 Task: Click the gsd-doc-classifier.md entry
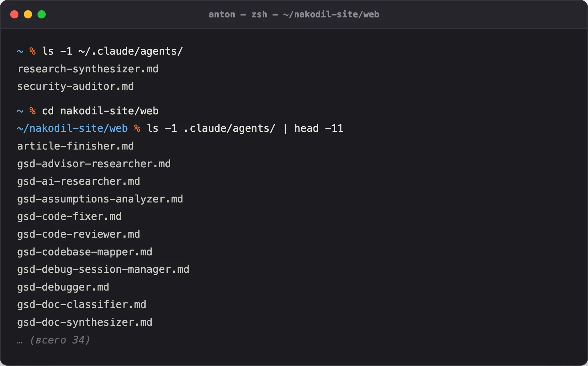[x=82, y=305]
